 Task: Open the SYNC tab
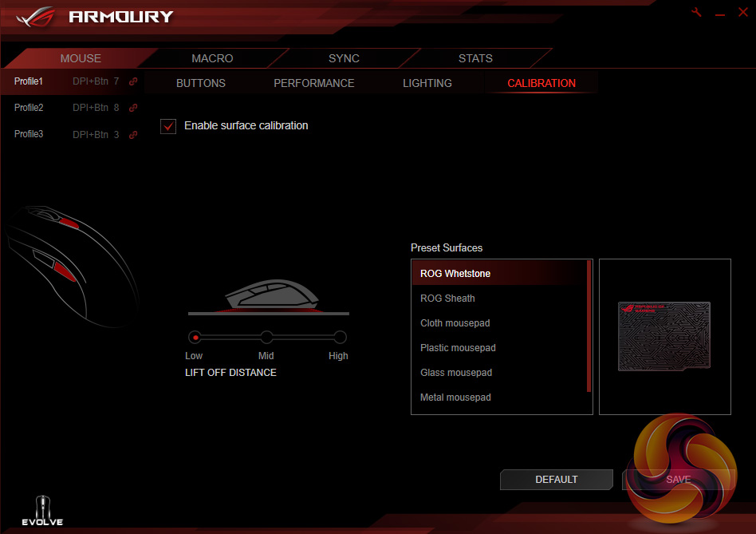344,58
